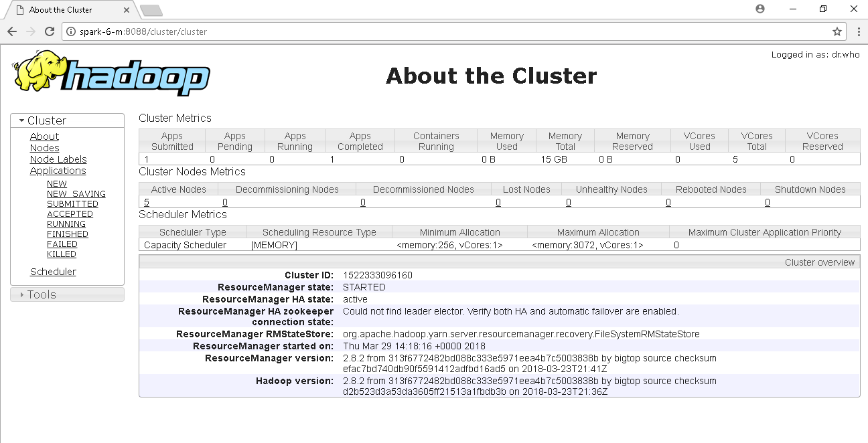Click the browser forward arrow
868x443 pixels.
pos(30,31)
